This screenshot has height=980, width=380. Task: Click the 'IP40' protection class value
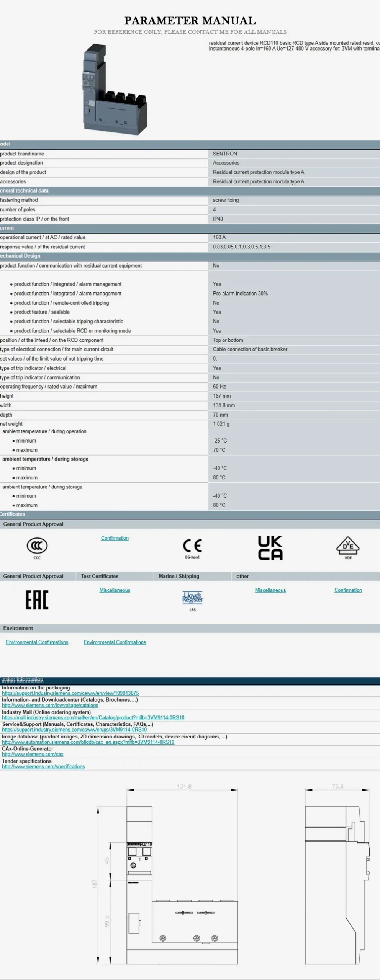click(x=218, y=219)
